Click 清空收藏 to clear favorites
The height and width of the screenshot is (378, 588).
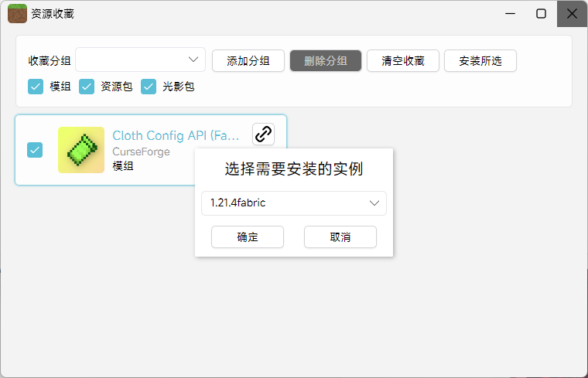(403, 61)
